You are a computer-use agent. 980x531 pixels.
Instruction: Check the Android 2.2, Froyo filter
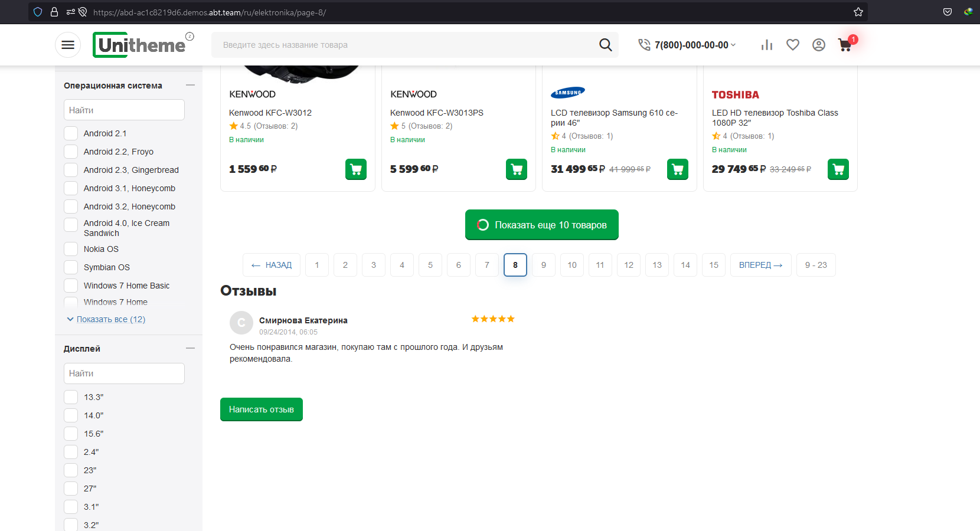click(71, 152)
